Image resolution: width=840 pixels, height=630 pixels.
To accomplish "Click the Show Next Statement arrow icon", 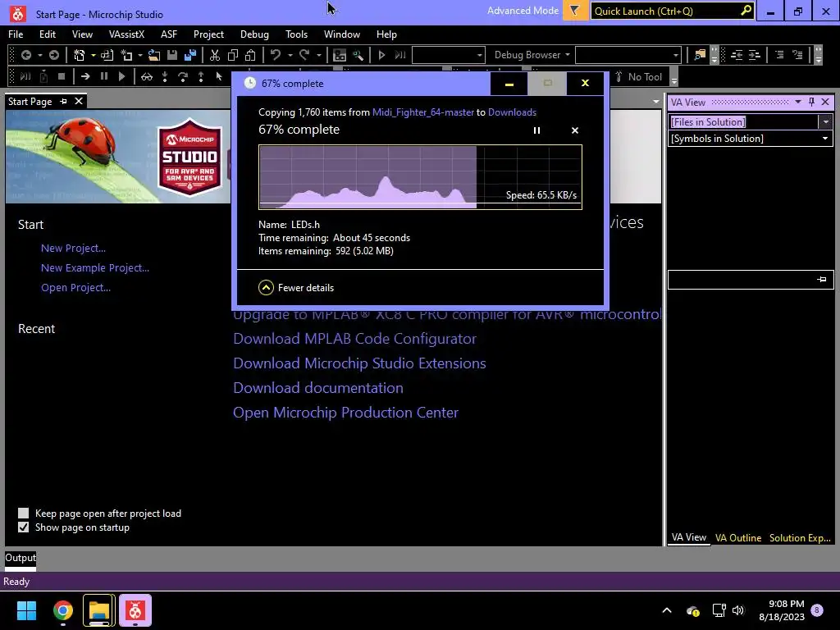I will pyautogui.click(x=85, y=76).
